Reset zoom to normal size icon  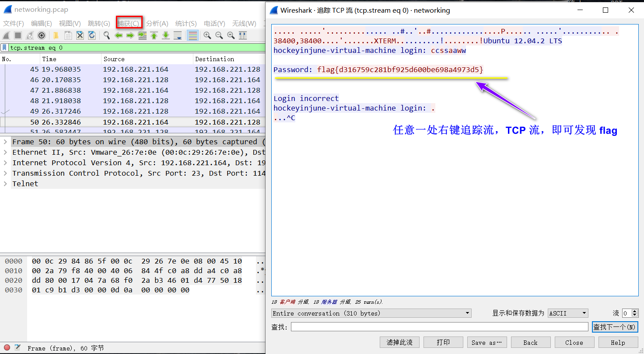231,35
